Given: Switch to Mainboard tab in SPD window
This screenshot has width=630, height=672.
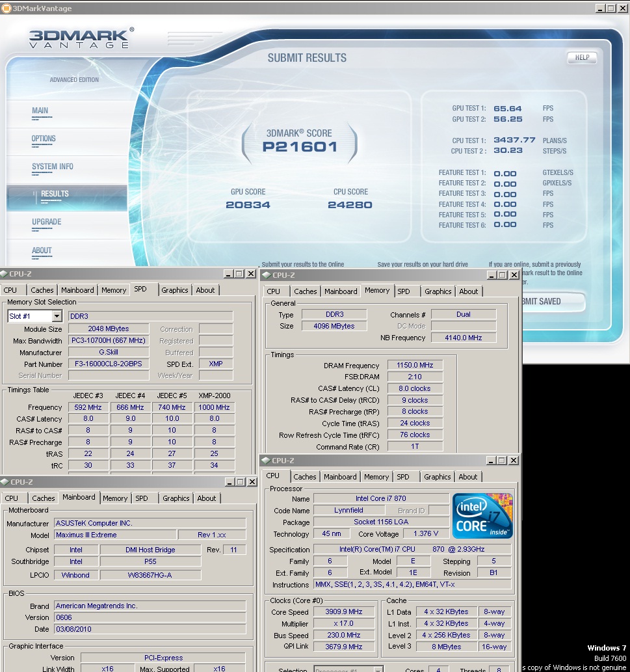Looking at the screenshot, I should [77, 290].
